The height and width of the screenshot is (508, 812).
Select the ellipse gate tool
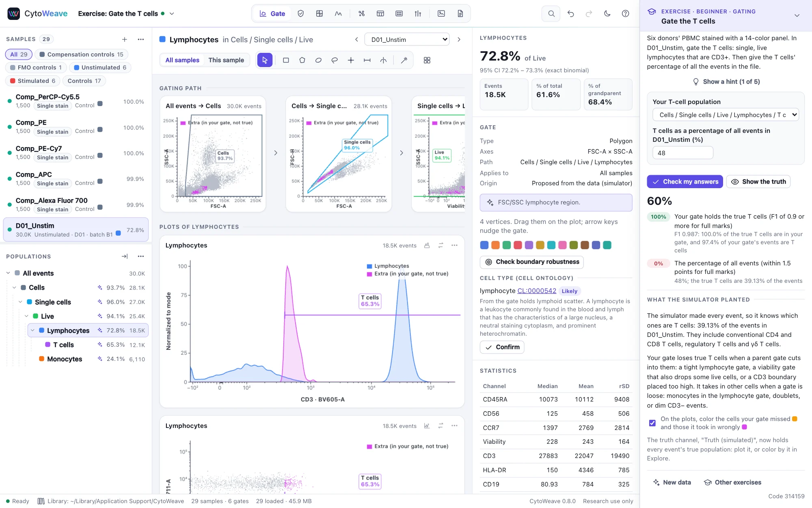318,60
